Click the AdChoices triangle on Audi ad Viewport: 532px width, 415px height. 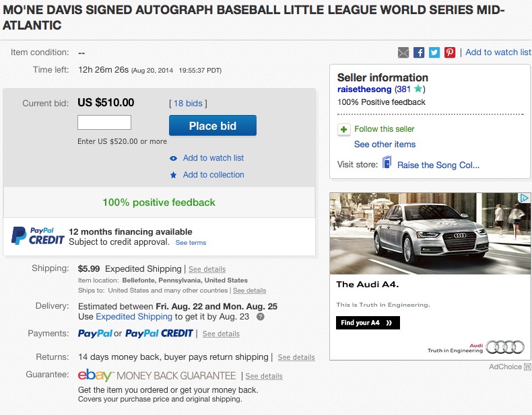[525, 198]
